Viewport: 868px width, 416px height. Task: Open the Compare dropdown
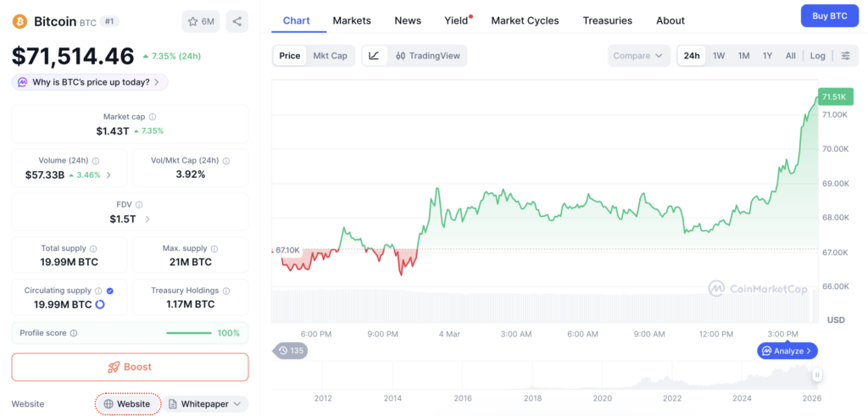[637, 56]
